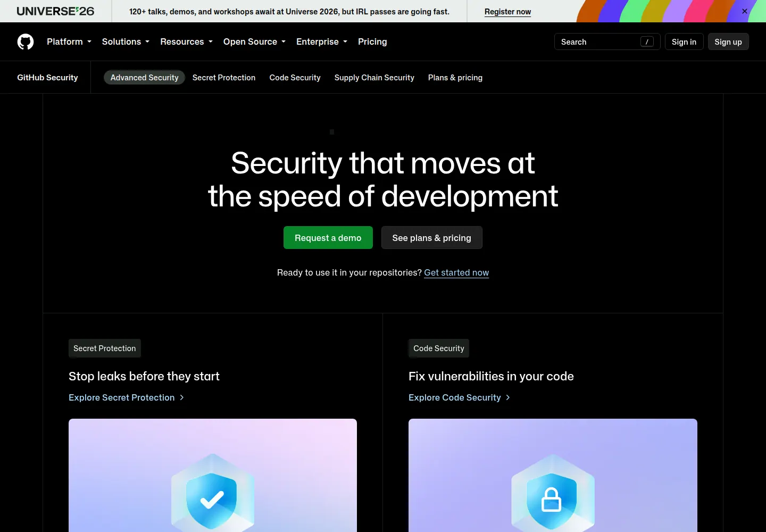Expand the Solutions menu
This screenshot has width=766, height=532.
pyautogui.click(x=126, y=41)
